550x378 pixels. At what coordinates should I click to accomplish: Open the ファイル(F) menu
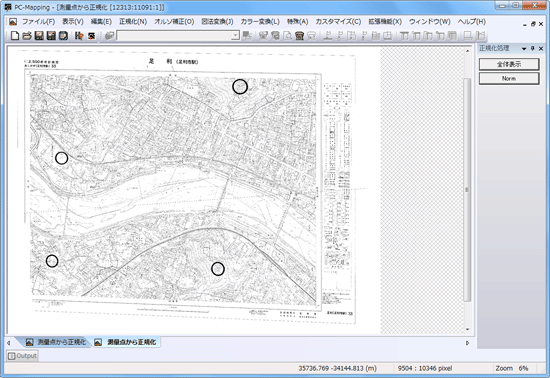point(39,22)
